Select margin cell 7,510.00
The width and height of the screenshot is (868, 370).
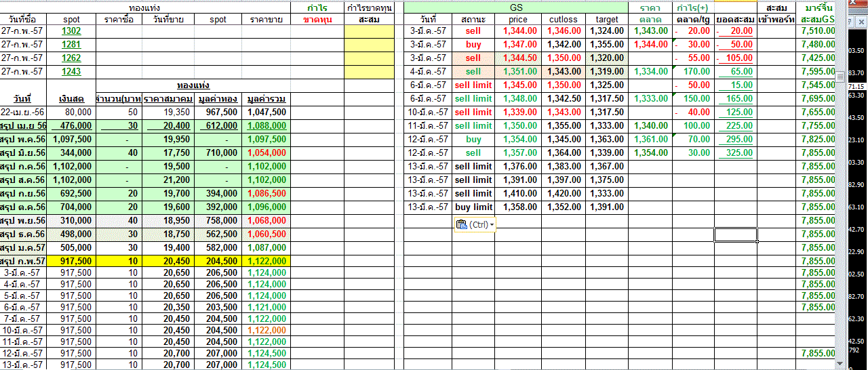[817, 31]
